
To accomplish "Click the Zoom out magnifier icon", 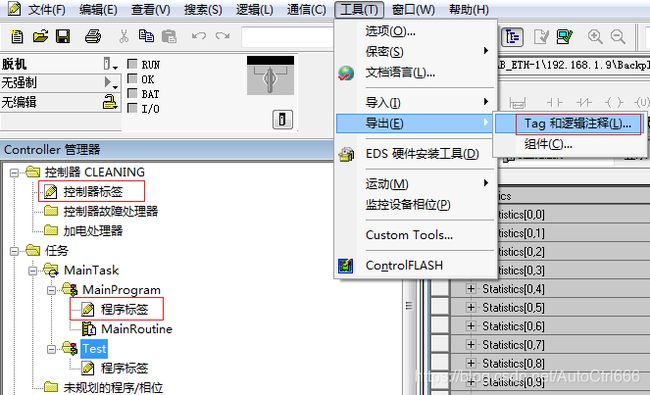I will (x=618, y=37).
